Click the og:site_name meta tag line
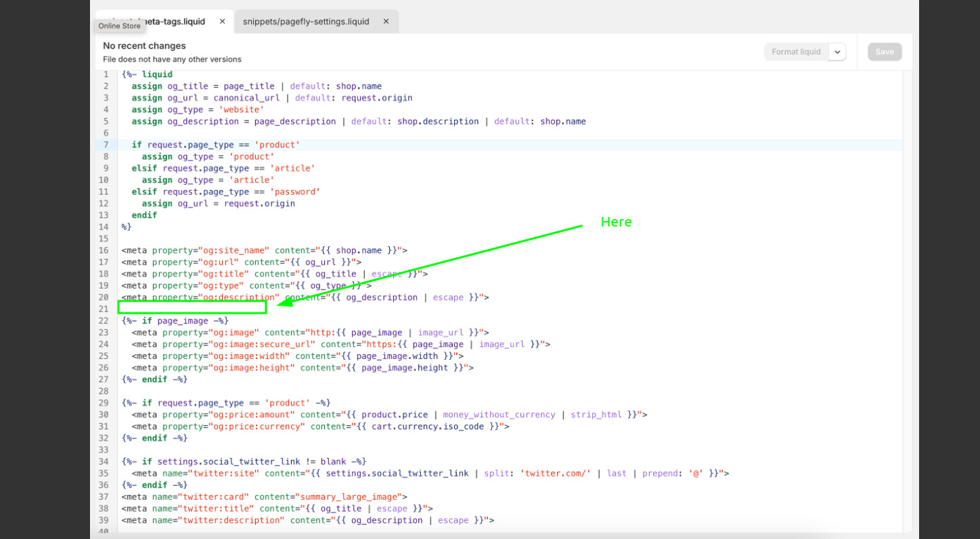The image size is (980, 539). (264, 250)
